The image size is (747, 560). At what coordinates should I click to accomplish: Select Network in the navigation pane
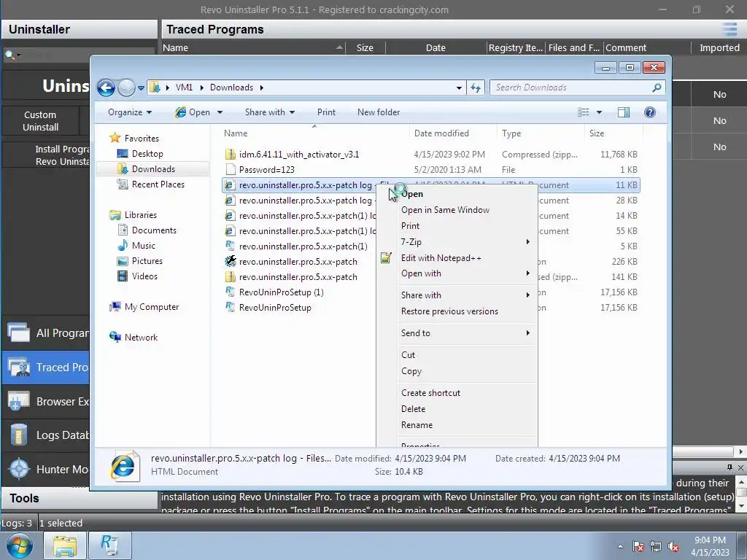point(141,338)
